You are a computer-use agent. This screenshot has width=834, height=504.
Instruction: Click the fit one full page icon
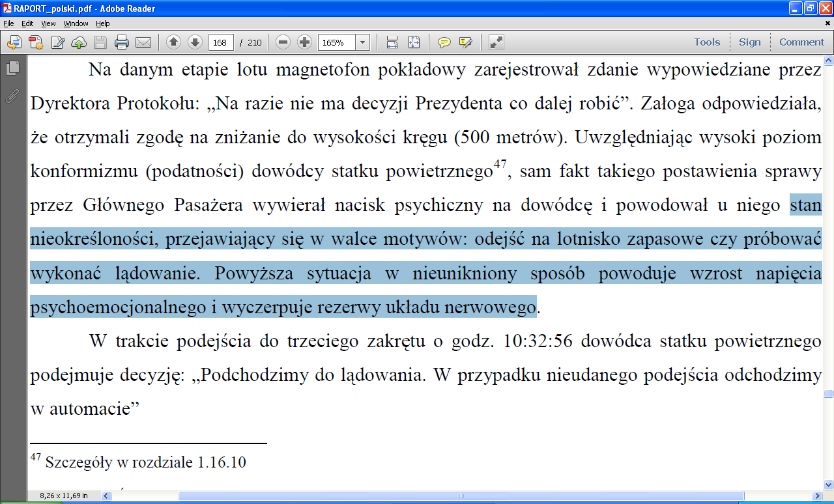pos(414,42)
